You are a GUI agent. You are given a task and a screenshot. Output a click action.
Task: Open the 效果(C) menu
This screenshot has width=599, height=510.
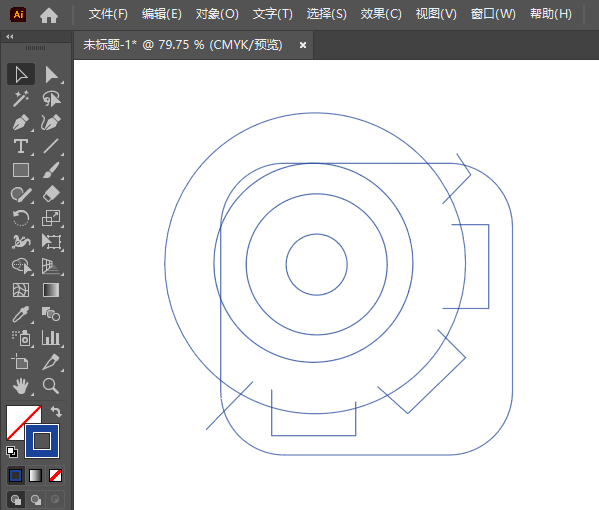coord(381,14)
